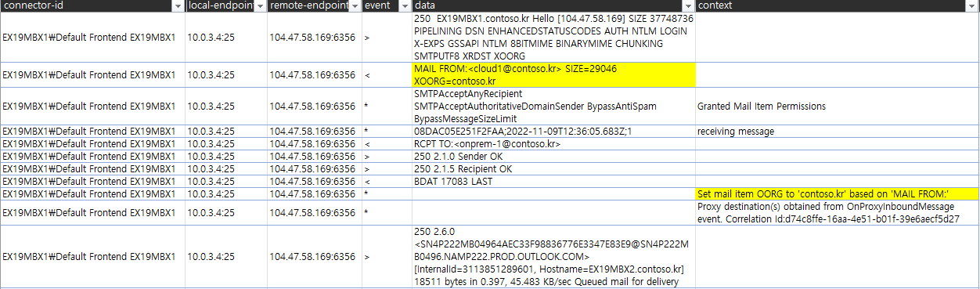Select the SMTPAcceptAnyRecipient permissions data cell

pos(553,106)
